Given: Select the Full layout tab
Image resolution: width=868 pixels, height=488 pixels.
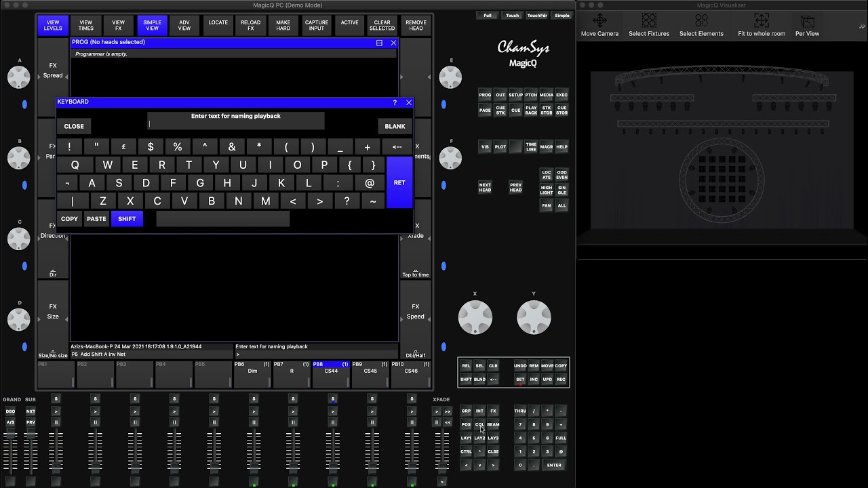Looking at the screenshot, I should coord(488,15).
